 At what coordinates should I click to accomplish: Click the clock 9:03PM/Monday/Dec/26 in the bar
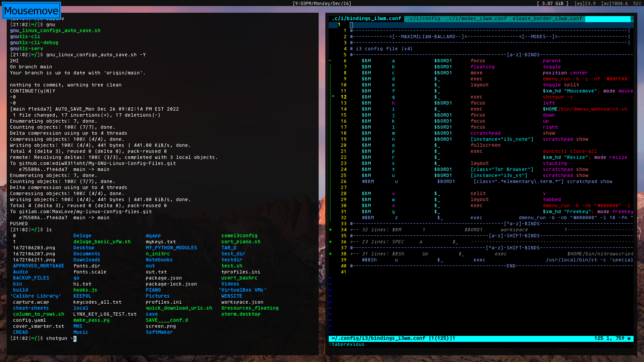[322, 3]
